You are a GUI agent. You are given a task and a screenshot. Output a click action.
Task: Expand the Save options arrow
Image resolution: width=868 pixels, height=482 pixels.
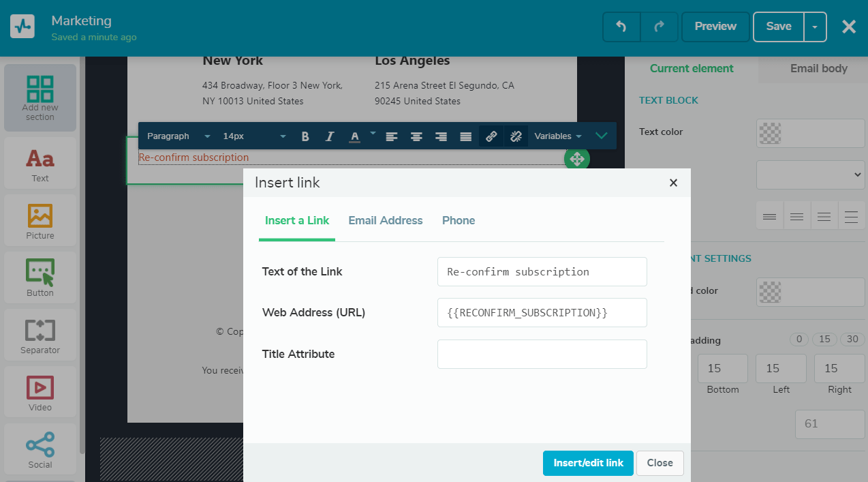point(815,27)
